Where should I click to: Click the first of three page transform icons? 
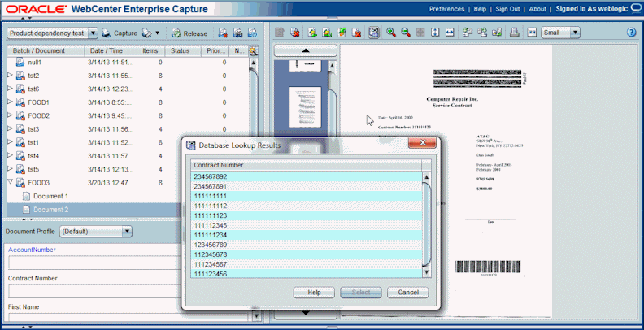pyautogui.click(x=468, y=33)
